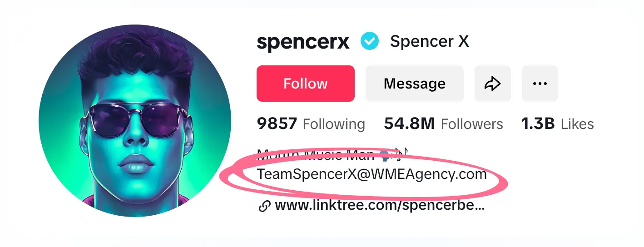Image resolution: width=644 pixels, height=247 pixels.
Task: Click the 54.8M followers count number
Action: (409, 123)
